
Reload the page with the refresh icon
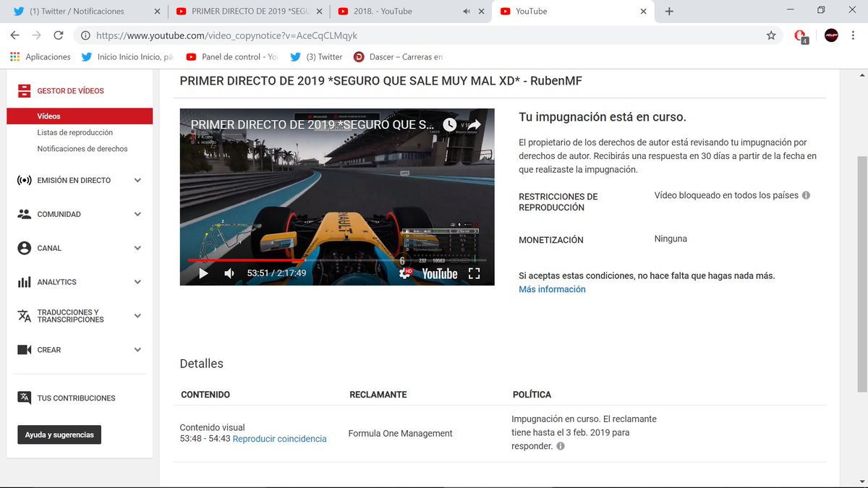(59, 35)
